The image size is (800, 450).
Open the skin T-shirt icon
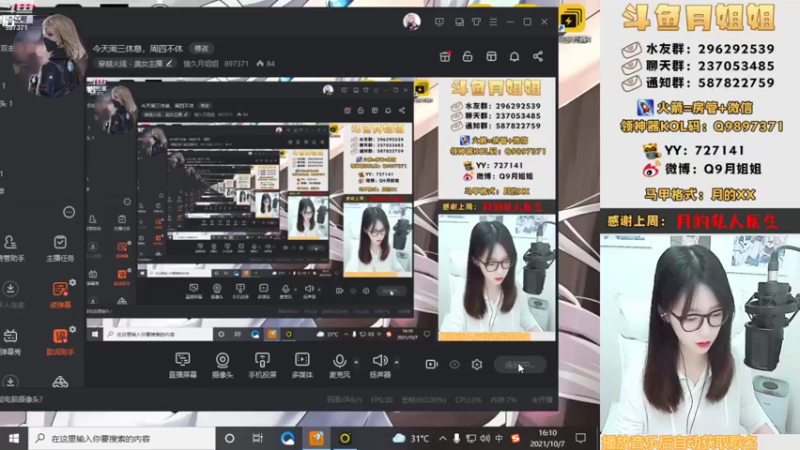(x=476, y=22)
